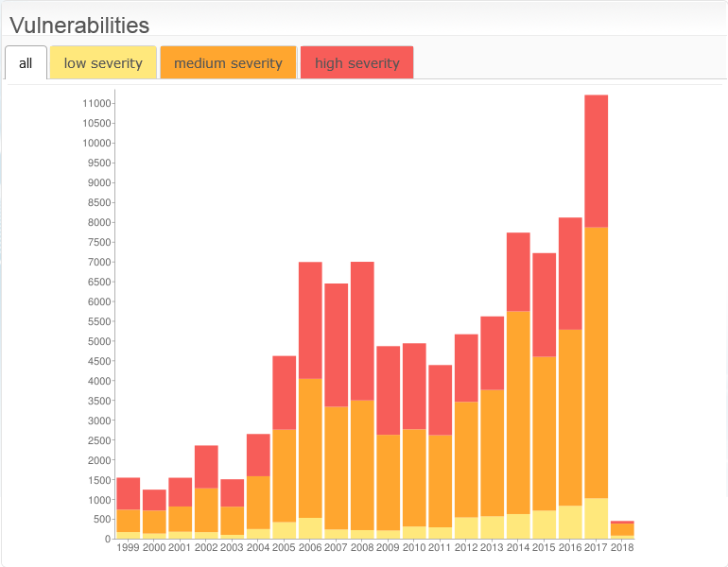Viewport: 728px width, 567px height.
Task: Click the 11000 label on the y-axis
Action: (96, 103)
